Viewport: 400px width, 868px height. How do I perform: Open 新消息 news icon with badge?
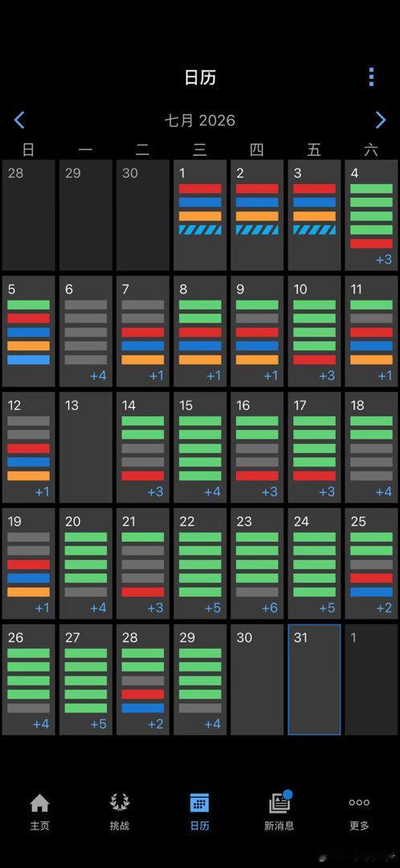click(280, 802)
